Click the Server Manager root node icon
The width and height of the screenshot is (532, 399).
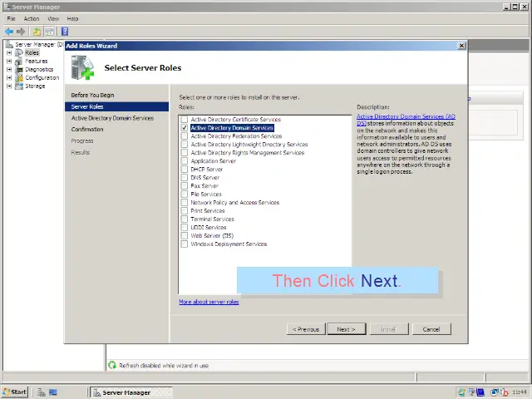[9, 44]
